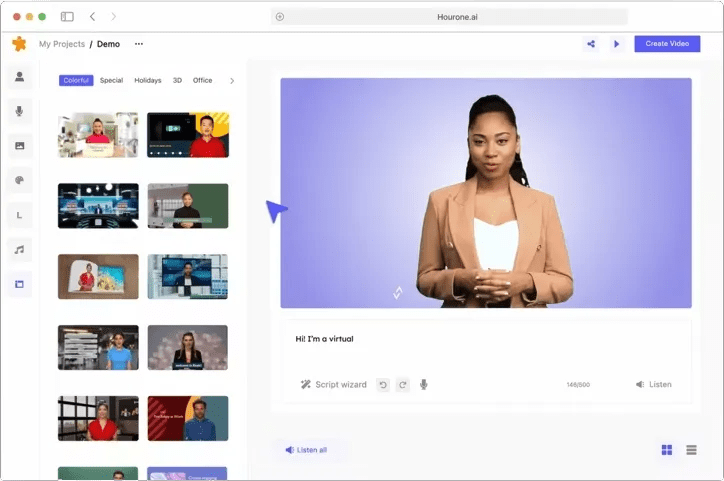Viewport: 724px width, 481px height.
Task: Select the man with screen wall template
Action: tap(187, 277)
